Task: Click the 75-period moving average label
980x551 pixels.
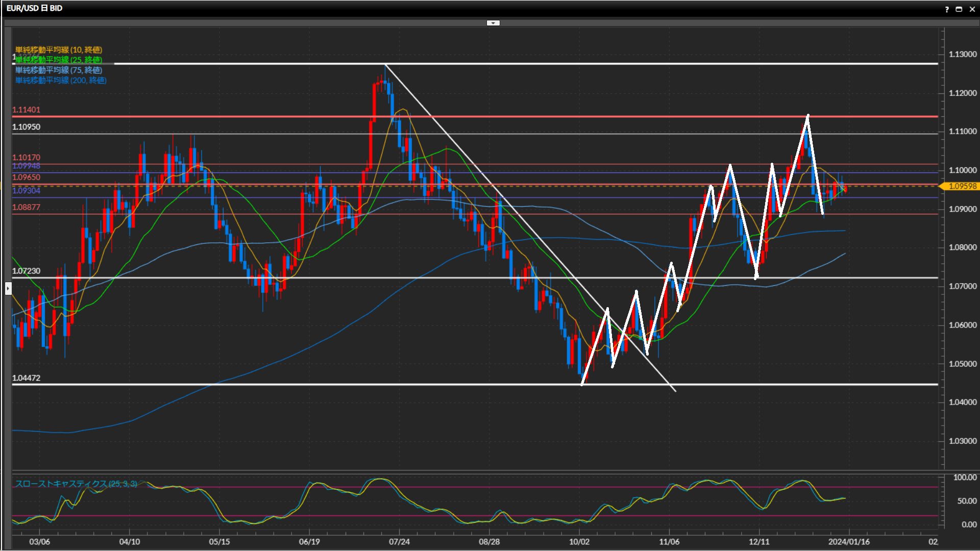Action: point(59,70)
